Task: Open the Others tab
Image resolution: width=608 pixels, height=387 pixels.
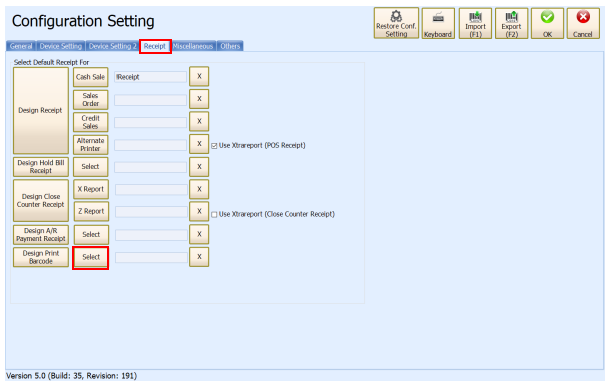Action: 230,46
